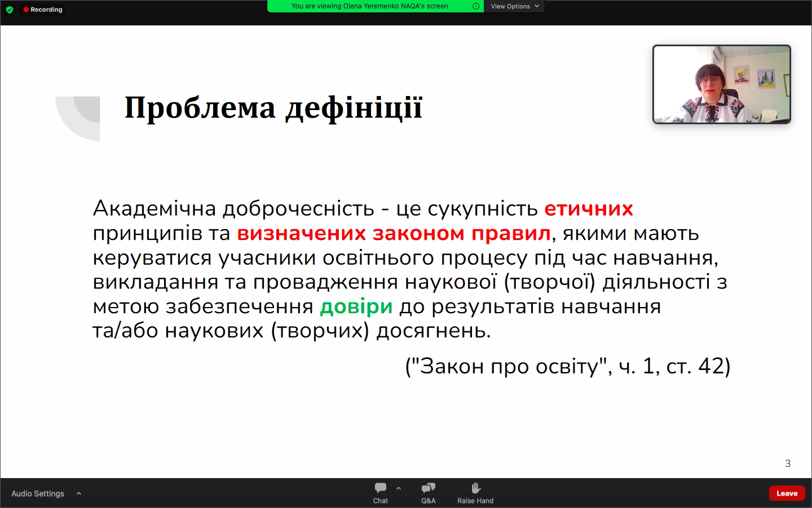Image resolution: width=812 pixels, height=508 pixels.
Task: Raise your hand in the webinar
Action: click(x=475, y=492)
